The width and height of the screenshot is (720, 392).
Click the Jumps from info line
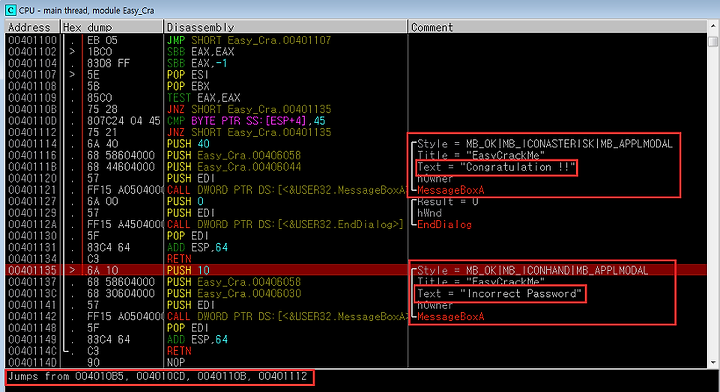(x=158, y=377)
